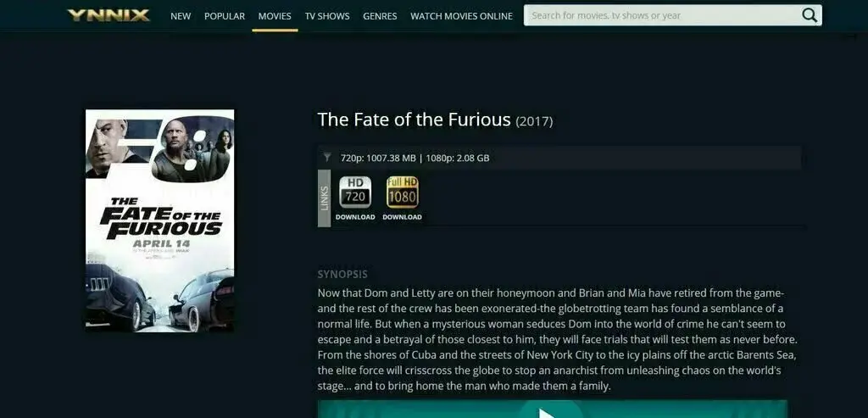The image size is (868, 418).
Task: Click WATCH MOVIES ONLINE in navigation
Action: [x=461, y=16]
